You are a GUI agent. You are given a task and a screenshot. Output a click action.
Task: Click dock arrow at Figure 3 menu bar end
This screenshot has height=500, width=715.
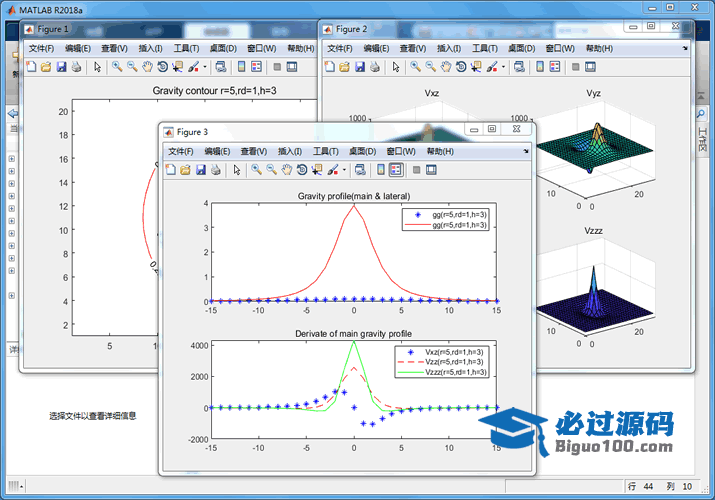pyautogui.click(x=526, y=151)
